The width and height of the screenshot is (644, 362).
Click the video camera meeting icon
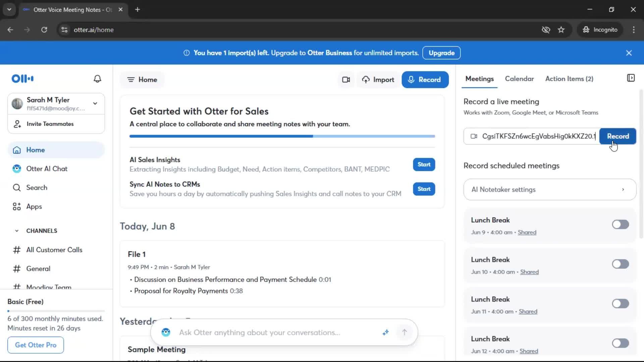tap(346, 80)
